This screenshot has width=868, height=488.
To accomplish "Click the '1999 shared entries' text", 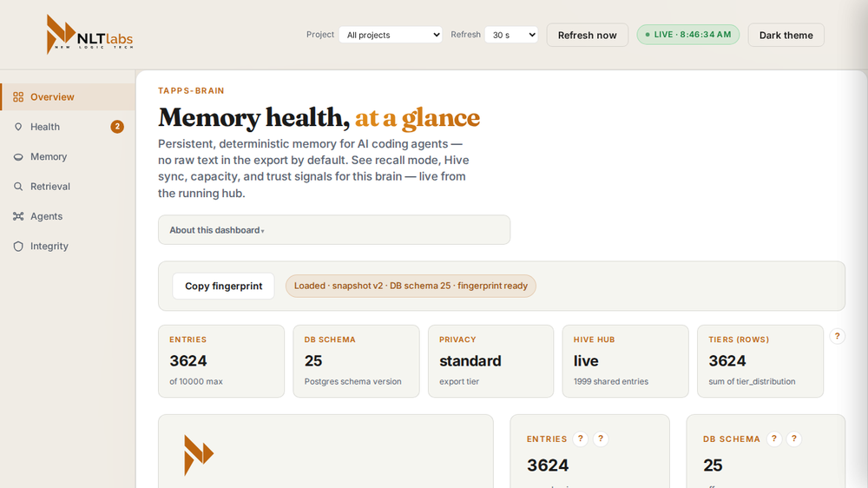I will (611, 382).
